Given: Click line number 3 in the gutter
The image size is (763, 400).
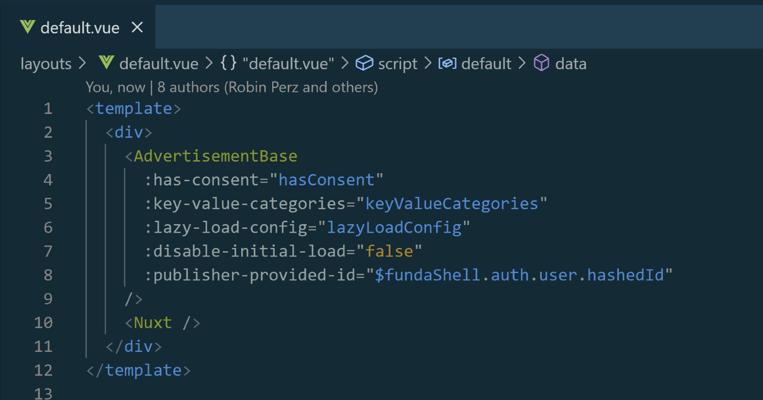Looking at the screenshot, I should 48,156.
